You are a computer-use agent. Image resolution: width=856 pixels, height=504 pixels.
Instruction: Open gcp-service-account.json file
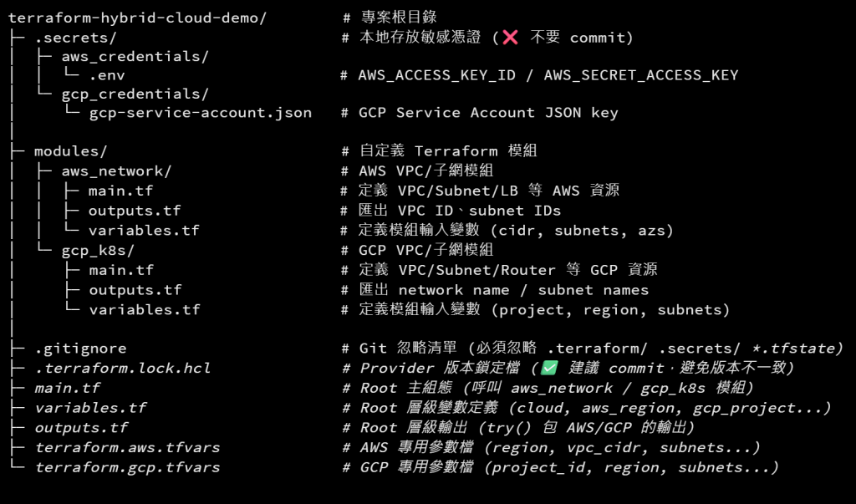(201, 113)
